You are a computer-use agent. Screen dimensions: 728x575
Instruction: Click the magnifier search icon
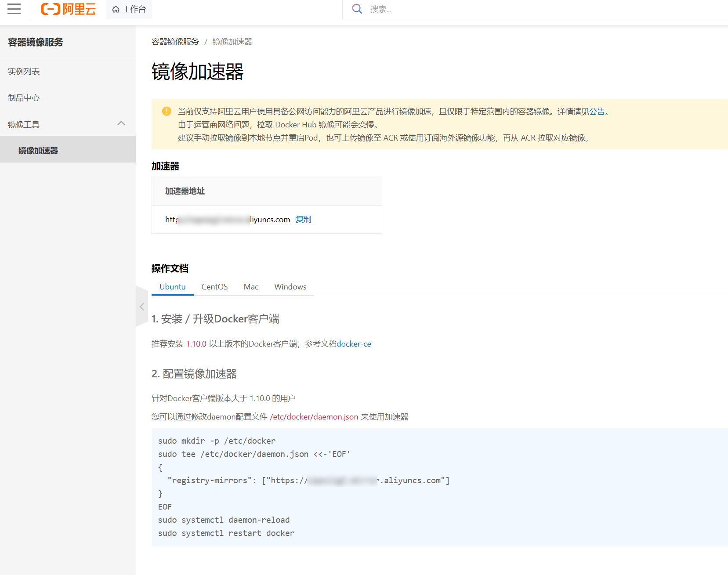[357, 9]
